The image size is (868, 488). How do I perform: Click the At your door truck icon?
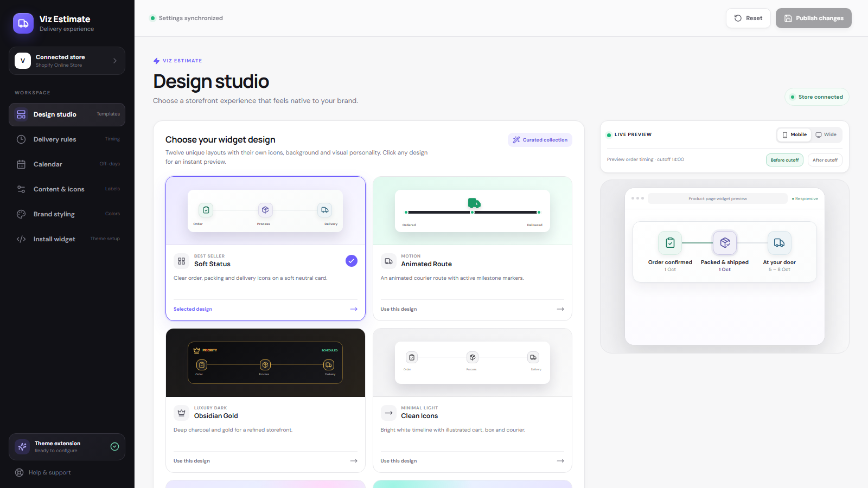point(779,243)
